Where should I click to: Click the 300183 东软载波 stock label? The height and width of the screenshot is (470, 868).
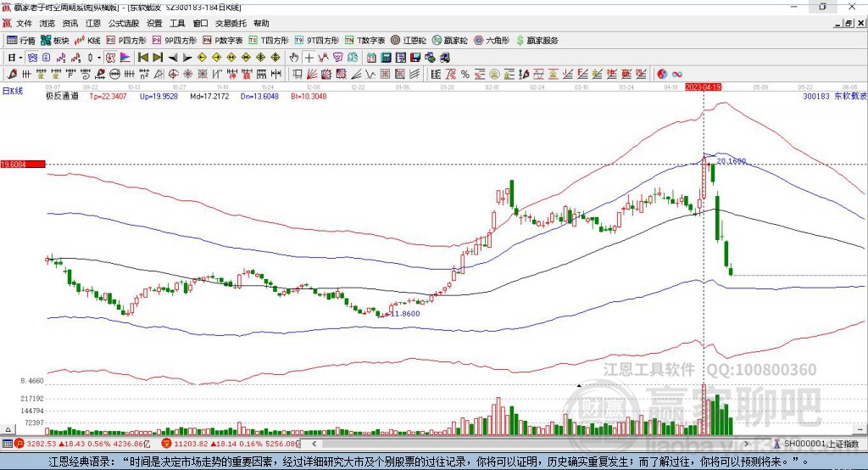(x=834, y=96)
